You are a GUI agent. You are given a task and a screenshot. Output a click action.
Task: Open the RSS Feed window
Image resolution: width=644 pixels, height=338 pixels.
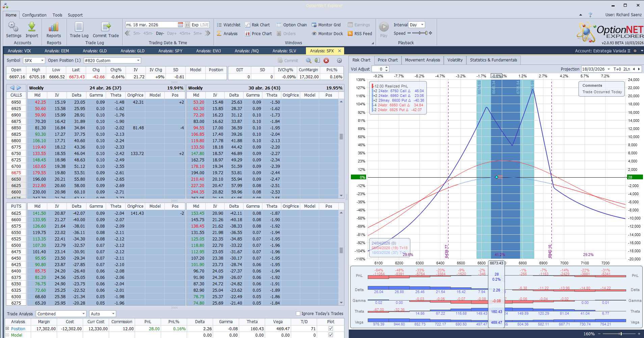(x=360, y=33)
